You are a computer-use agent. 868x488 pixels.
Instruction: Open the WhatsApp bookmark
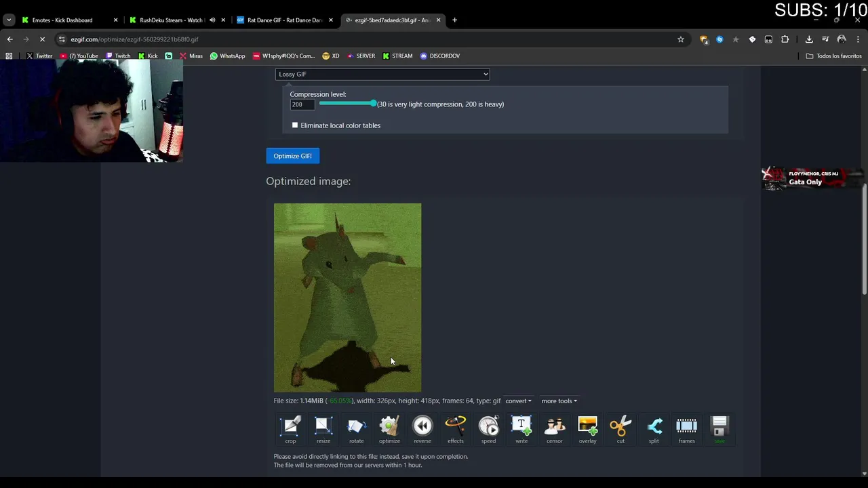point(227,56)
